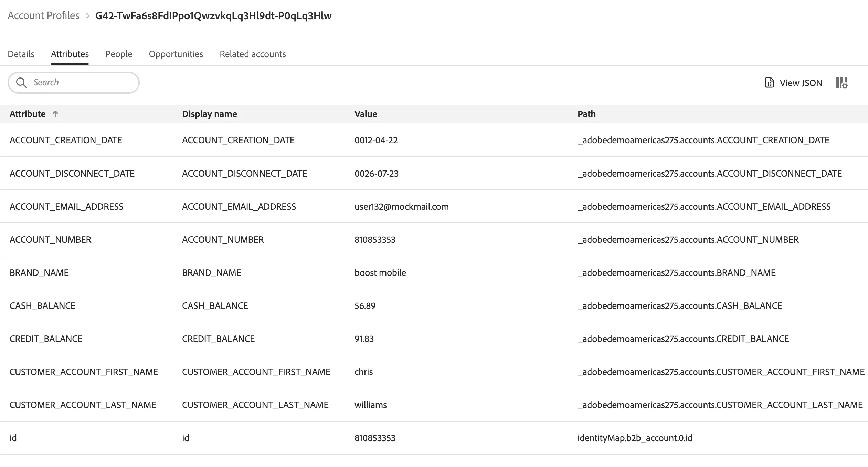868x467 pixels.
Task: Select last name value williams
Action: click(371, 405)
